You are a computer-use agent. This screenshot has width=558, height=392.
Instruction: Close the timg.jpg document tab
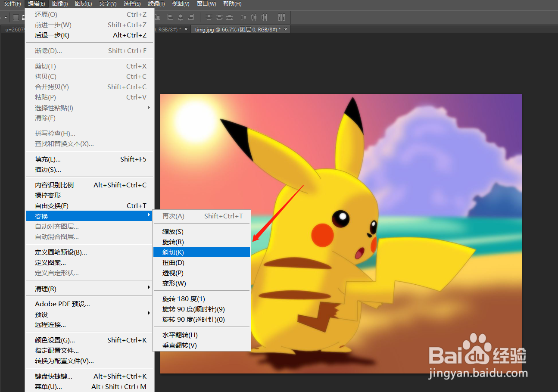click(x=285, y=29)
